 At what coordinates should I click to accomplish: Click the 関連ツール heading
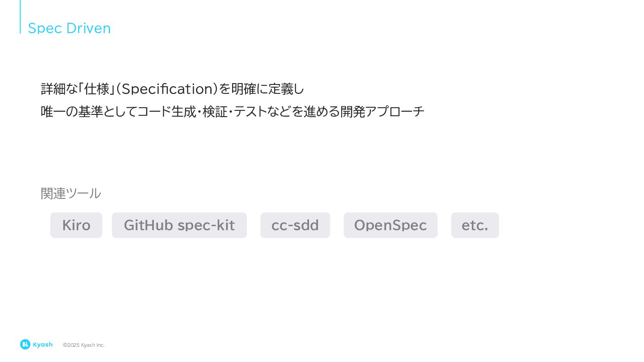71,193
